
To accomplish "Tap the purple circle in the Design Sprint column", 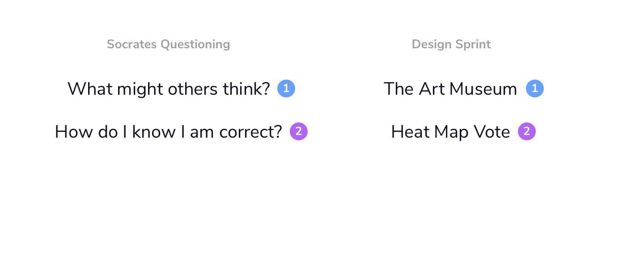I will click(527, 131).
